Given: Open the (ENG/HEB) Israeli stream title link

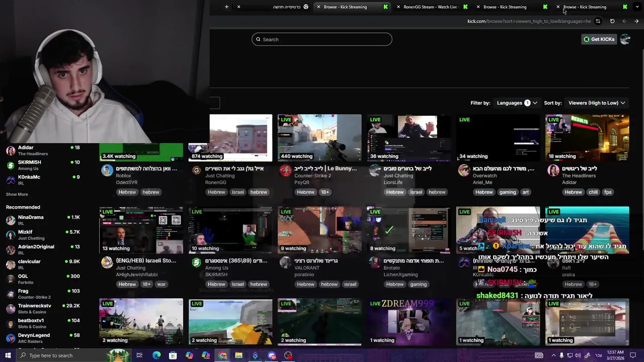Looking at the screenshot, I should (x=146, y=260).
